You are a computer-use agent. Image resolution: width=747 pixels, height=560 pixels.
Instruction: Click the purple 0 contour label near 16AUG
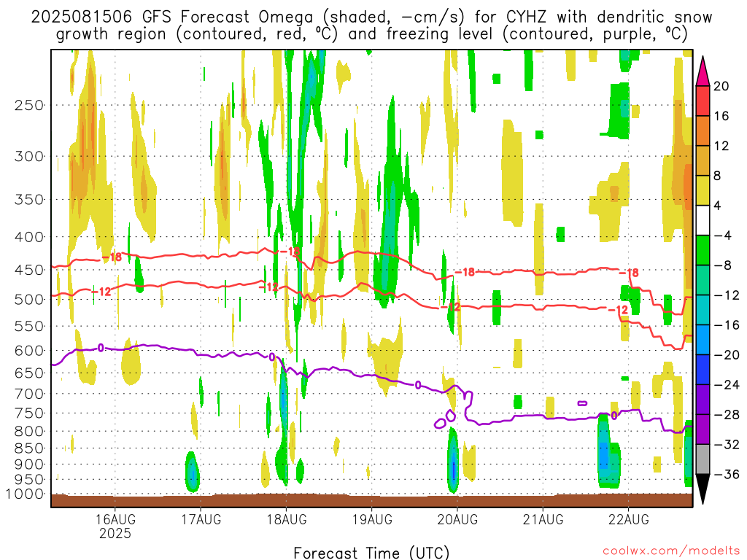pos(101,348)
